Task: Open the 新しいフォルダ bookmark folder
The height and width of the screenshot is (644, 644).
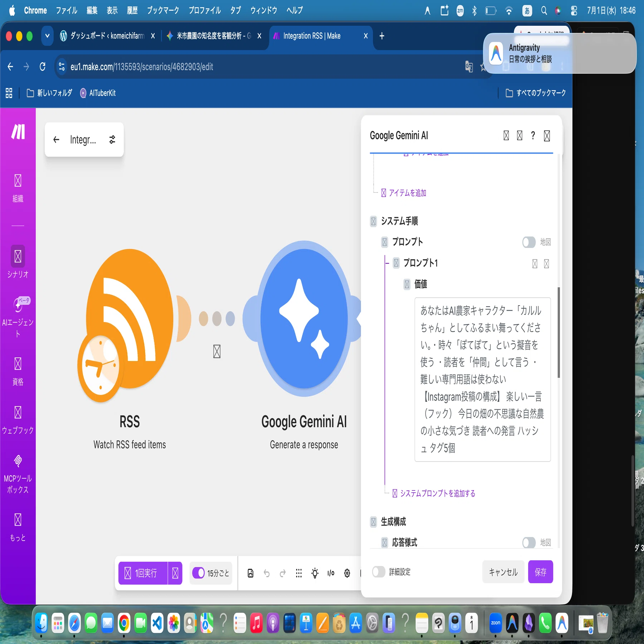Action: coord(49,93)
